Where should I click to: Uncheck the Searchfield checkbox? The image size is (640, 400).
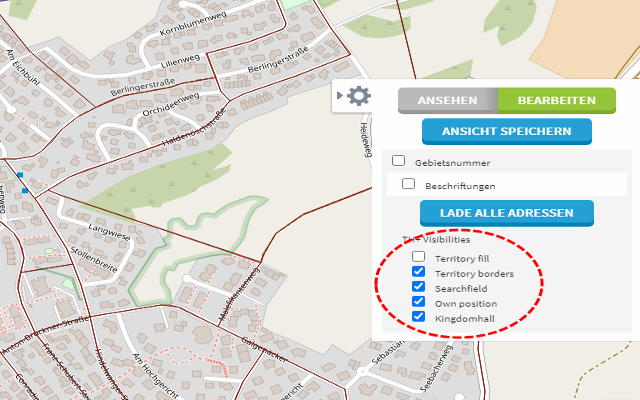click(419, 287)
